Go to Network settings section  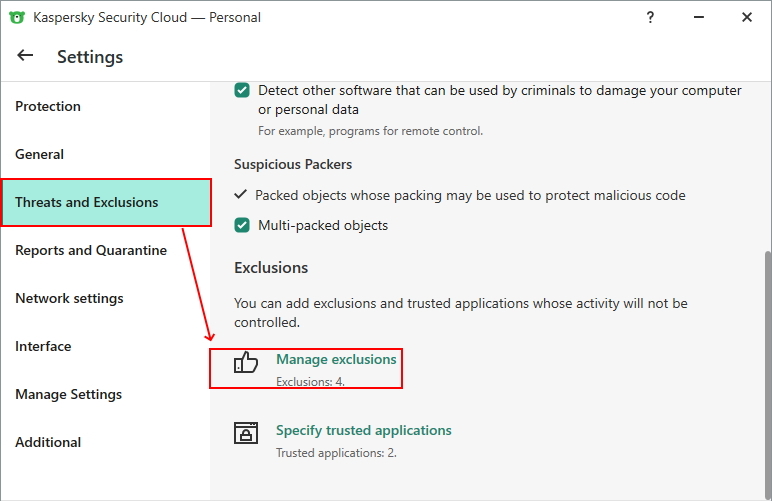click(69, 298)
